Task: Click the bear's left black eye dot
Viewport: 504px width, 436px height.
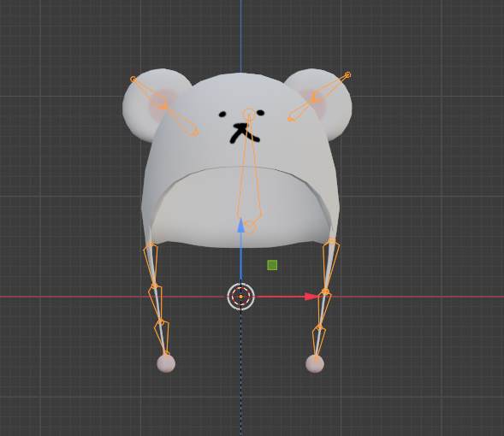Action: coord(222,114)
